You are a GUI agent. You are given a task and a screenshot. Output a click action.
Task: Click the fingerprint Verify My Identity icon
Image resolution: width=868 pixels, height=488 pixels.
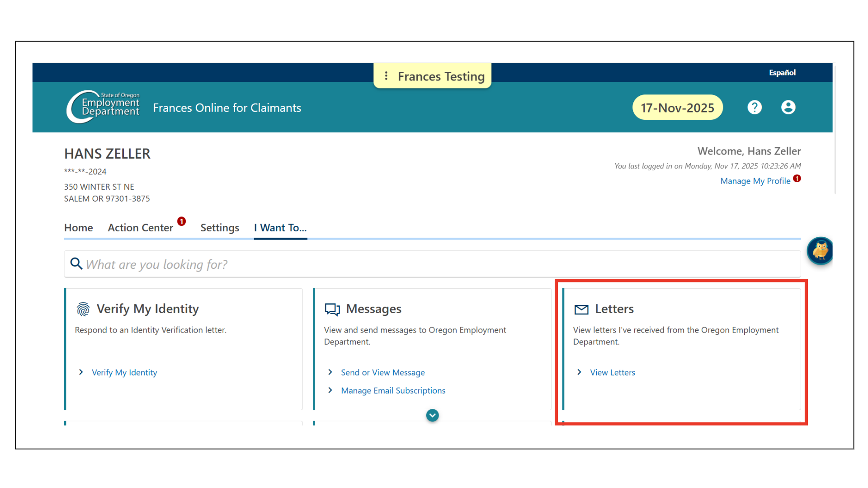(83, 309)
